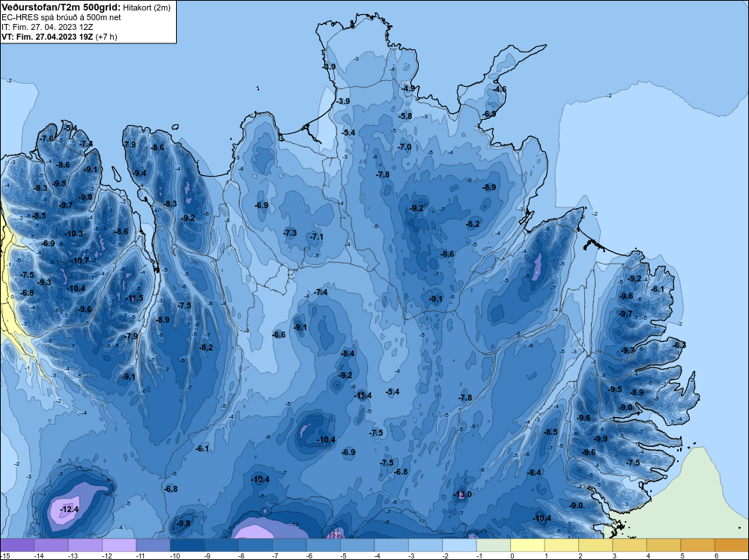Click the legend swatch between -15 and -14
The height and width of the screenshot is (560, 749).
(17, 545)
